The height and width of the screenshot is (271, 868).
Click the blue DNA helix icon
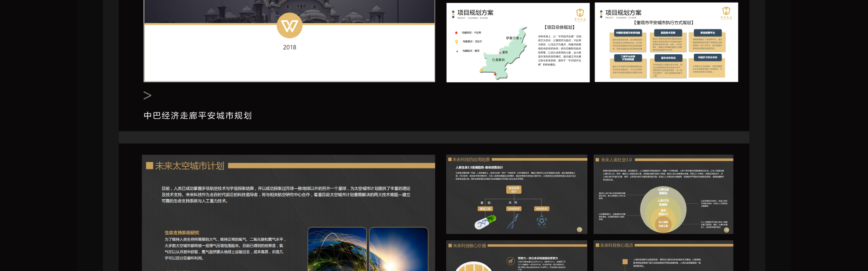pos(513,221)
